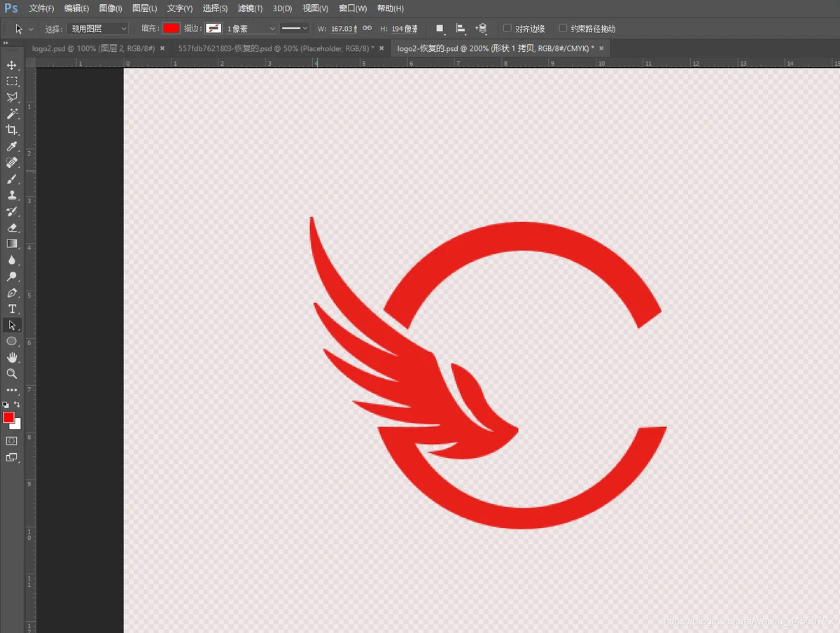Select the Clone Stamp tool

[12, 195]
